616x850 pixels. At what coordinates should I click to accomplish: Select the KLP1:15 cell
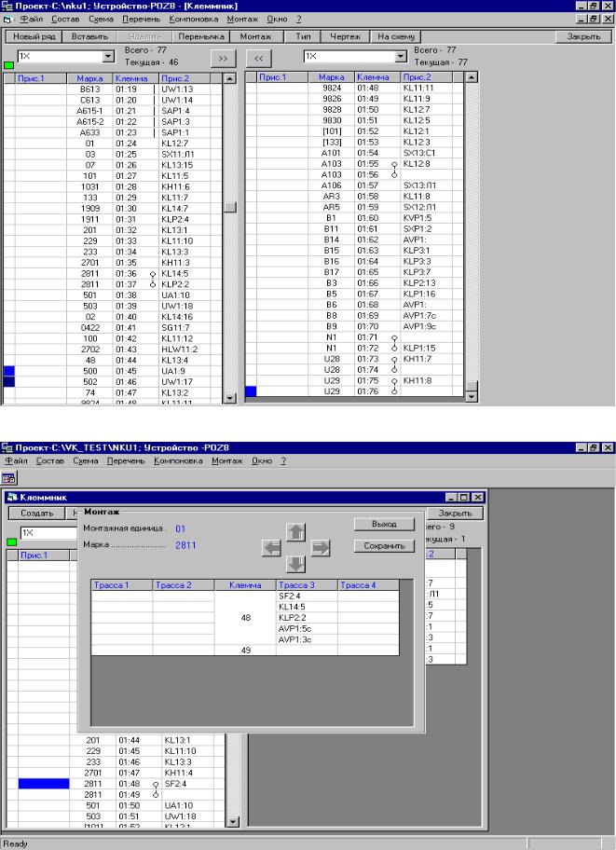click(426, 348)
